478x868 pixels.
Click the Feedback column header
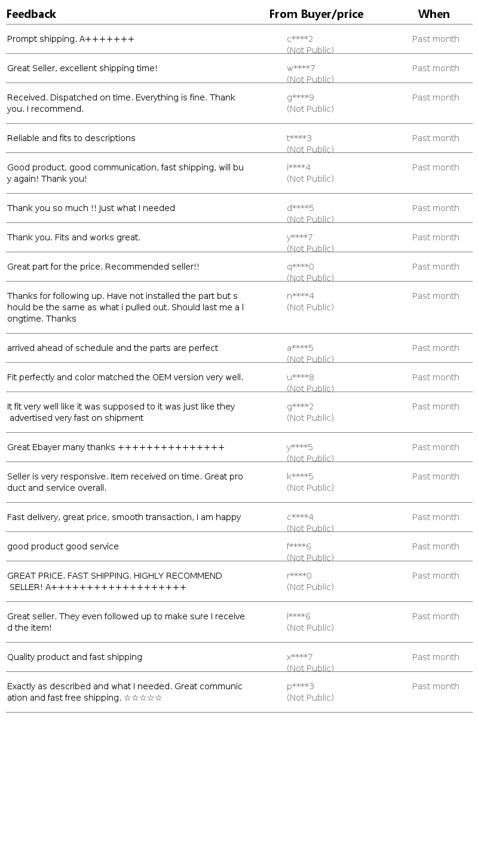click(31, 14)
